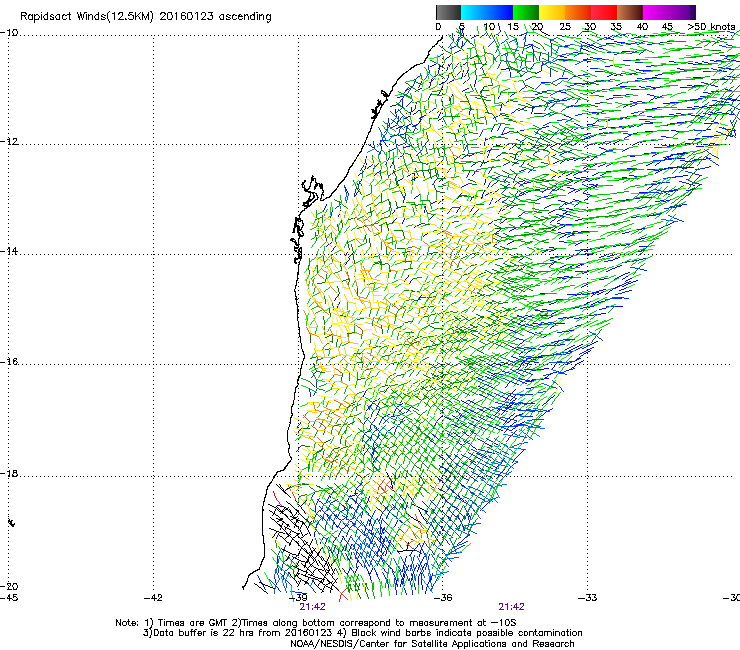
Task: Pick the yellow 20-25 knots legend swatch
Action: [x=552, y=12]
